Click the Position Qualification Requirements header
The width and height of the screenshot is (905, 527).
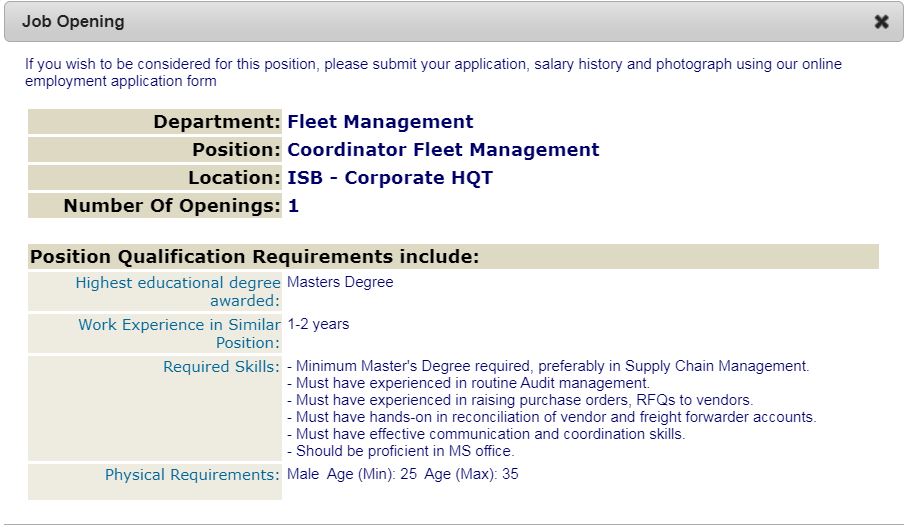(255, 257)
